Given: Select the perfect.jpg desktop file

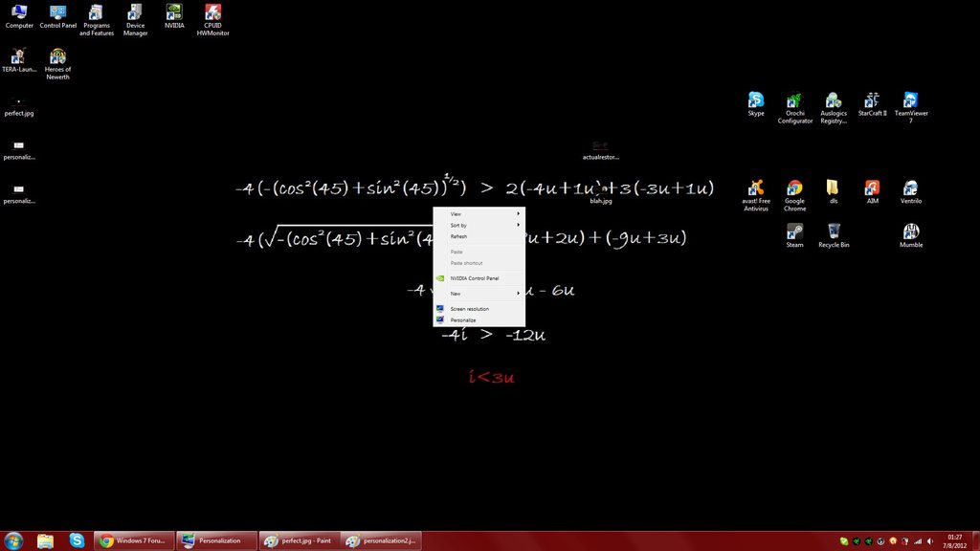Looking at the screenshot, I should pyautogui.click(x=19, y=105).
